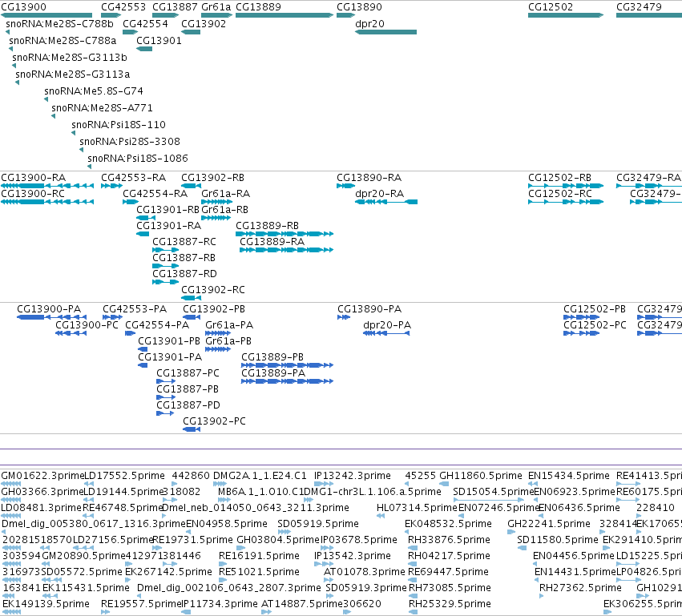Select the CG12502-RC transcript label

point(560,194)
